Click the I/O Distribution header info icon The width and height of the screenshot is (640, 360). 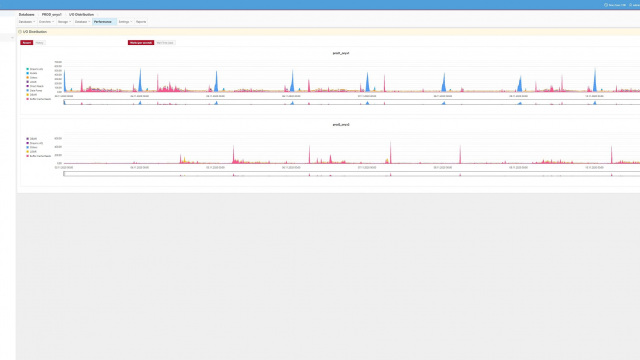tap(20, 31)
